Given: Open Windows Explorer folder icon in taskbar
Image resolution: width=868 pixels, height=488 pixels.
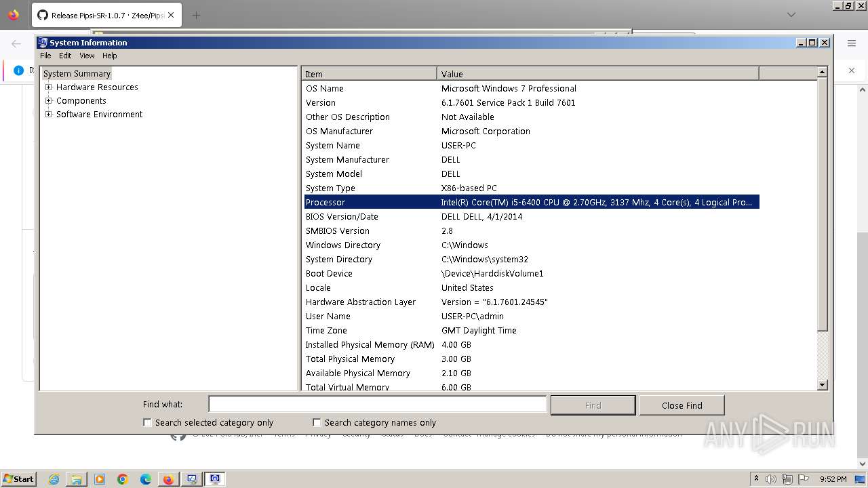Looking at the screenshot, I should click(77, 479).
